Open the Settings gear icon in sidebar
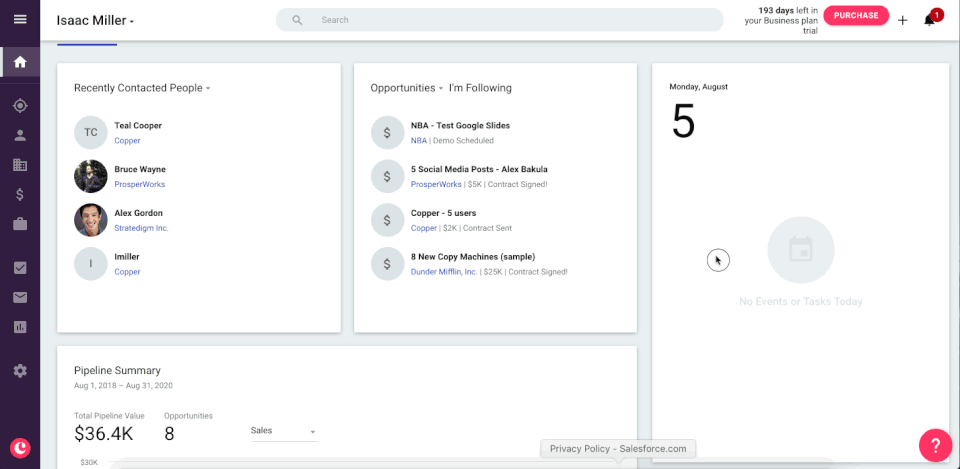960x469 pixels. pyautogui.click(x=20, y=370)
